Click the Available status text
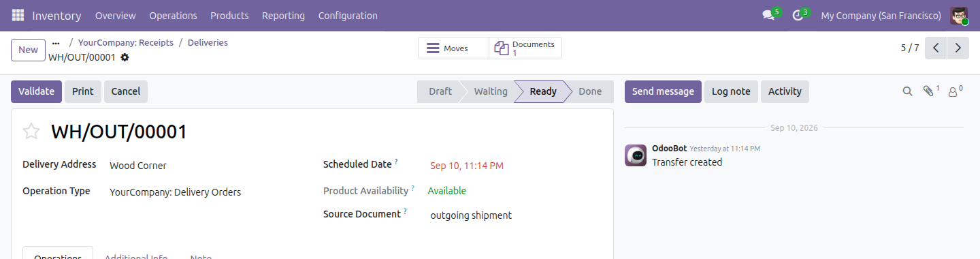Viewport: 980px width, 259px height. click(x=447, y=191)
